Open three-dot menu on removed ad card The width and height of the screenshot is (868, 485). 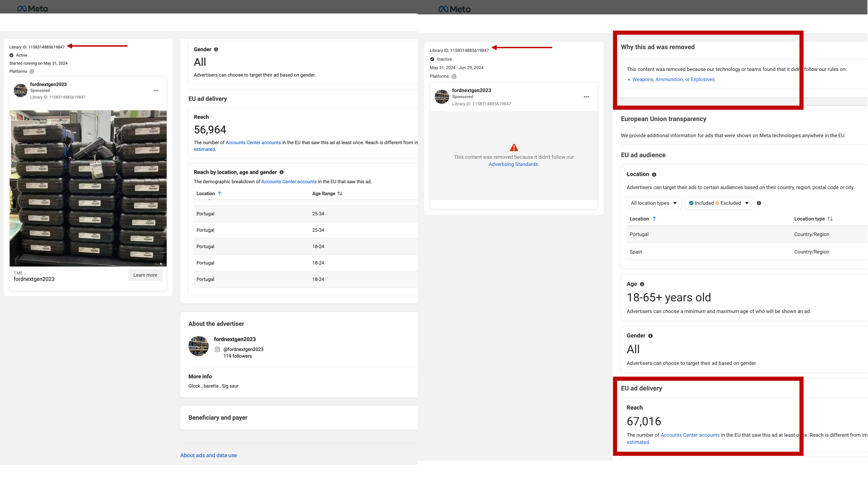tap(586, 97)
